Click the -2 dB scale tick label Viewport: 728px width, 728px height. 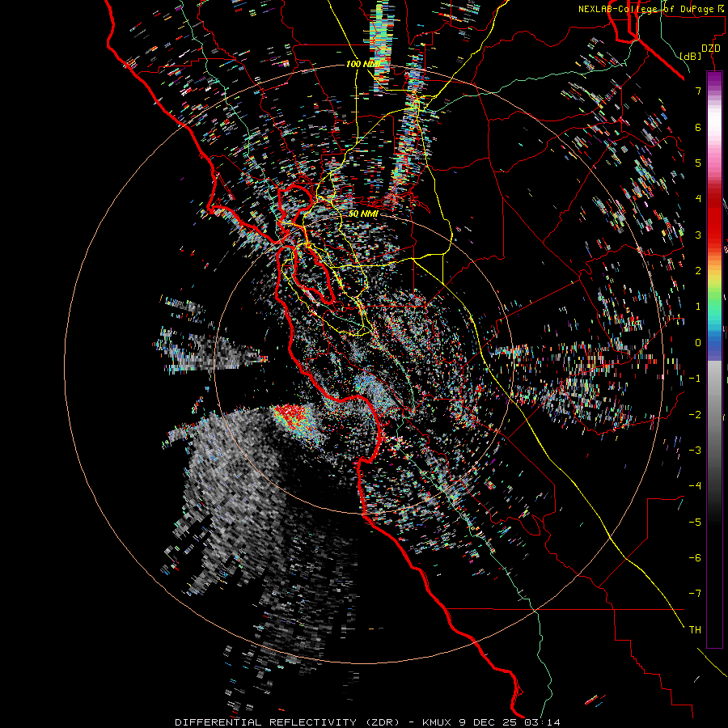(x=695, y=414)
